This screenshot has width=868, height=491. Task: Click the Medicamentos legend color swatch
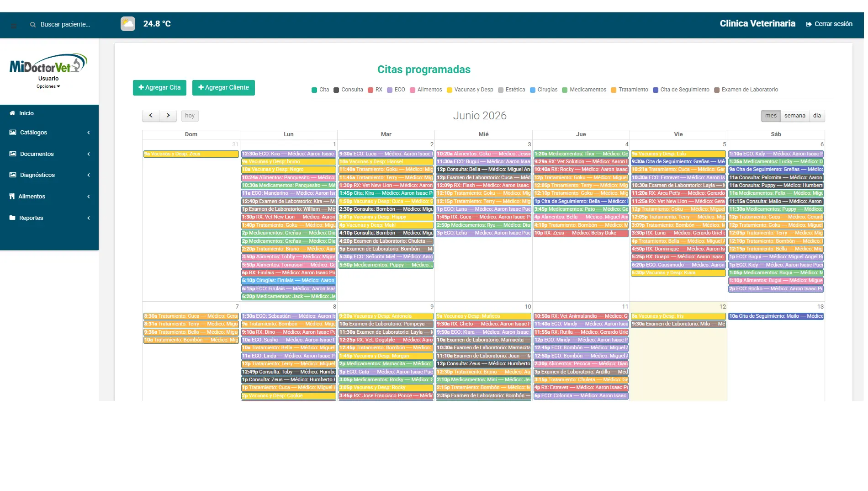click(x=565, y=90)
